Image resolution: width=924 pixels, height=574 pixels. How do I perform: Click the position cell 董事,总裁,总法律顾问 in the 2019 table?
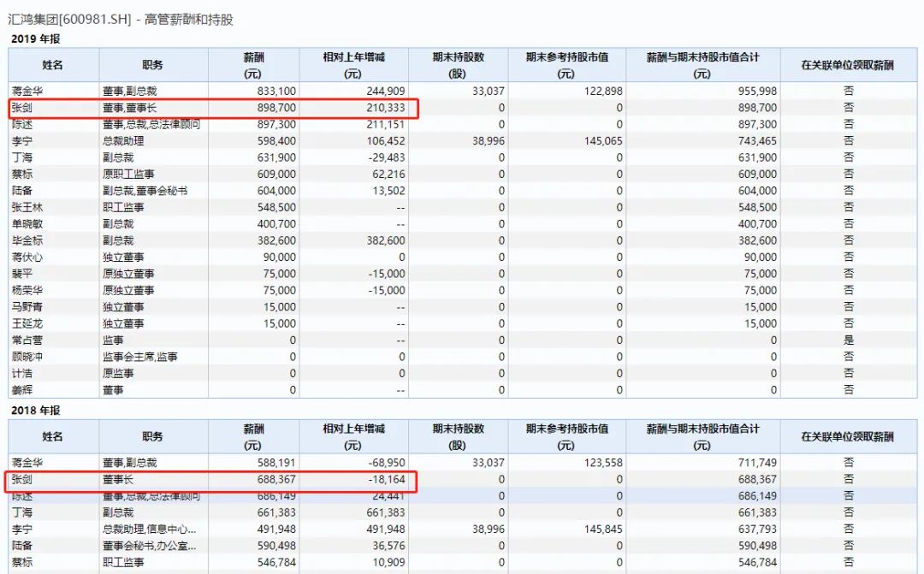(151, 124)
